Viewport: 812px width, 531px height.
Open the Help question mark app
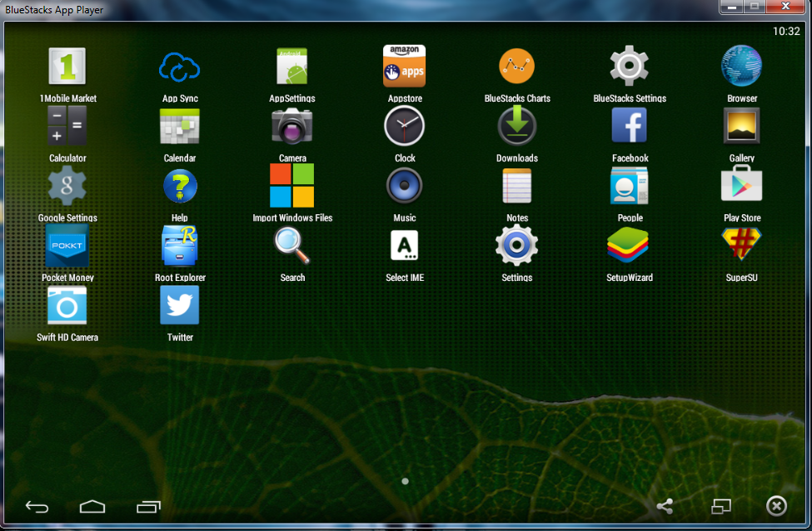pyautogui.click(x=180, y=186)
